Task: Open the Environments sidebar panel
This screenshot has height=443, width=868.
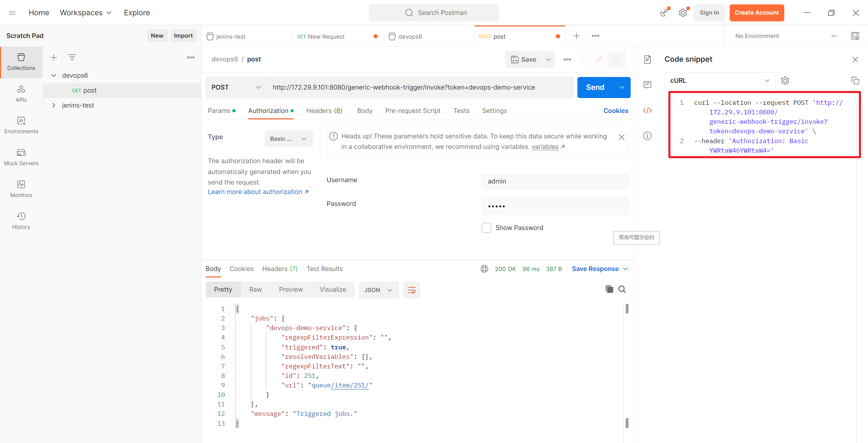Action: point(21,126)
